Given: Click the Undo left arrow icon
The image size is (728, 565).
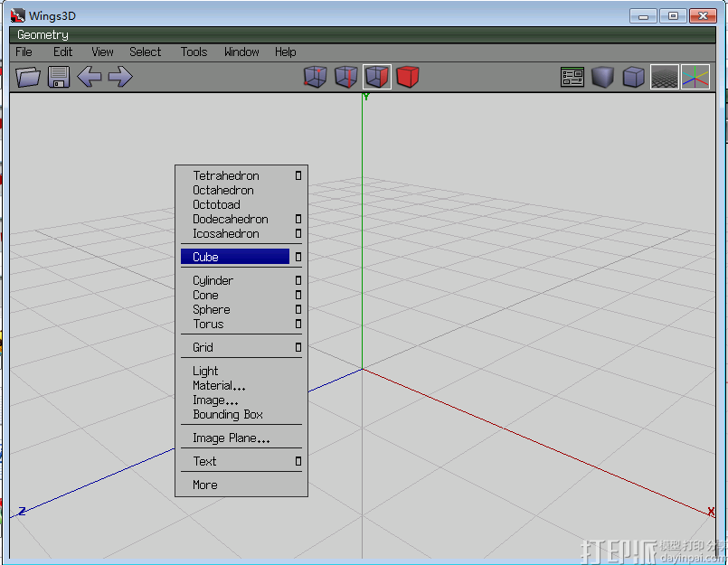Looking at the screenshot, I should tap(90, 77).
